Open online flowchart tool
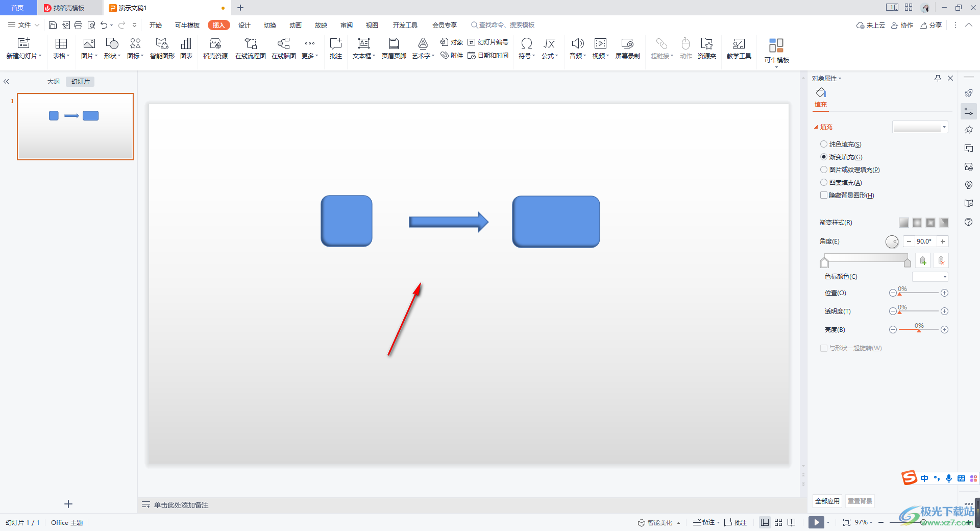The width and height of the screenshot is (980, 531). click(x=251, y=49)
